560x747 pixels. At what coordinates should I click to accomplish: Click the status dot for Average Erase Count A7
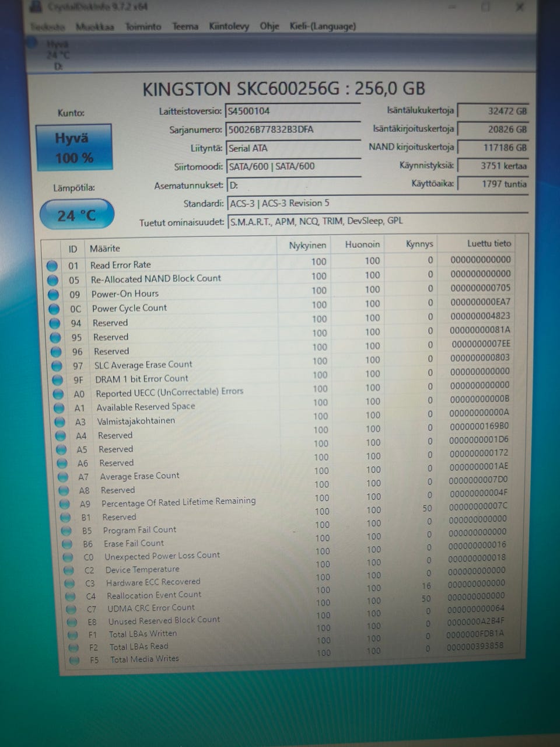62,477
